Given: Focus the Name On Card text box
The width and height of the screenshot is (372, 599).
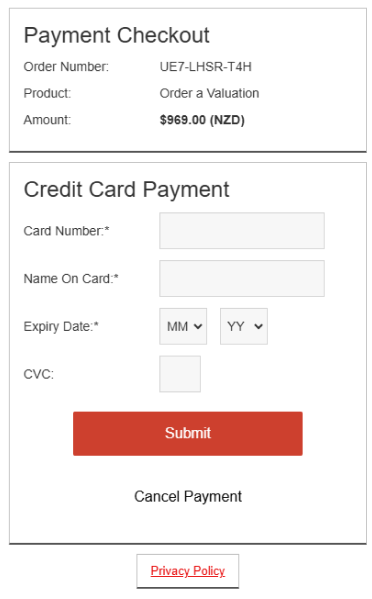Looking at the screenshot, I should click(242, 278).
